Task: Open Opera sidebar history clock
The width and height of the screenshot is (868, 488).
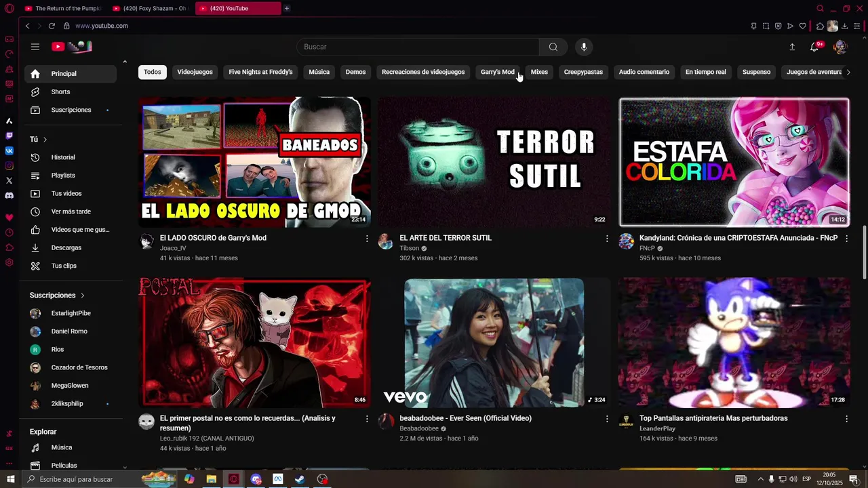Action: point(9,232)
